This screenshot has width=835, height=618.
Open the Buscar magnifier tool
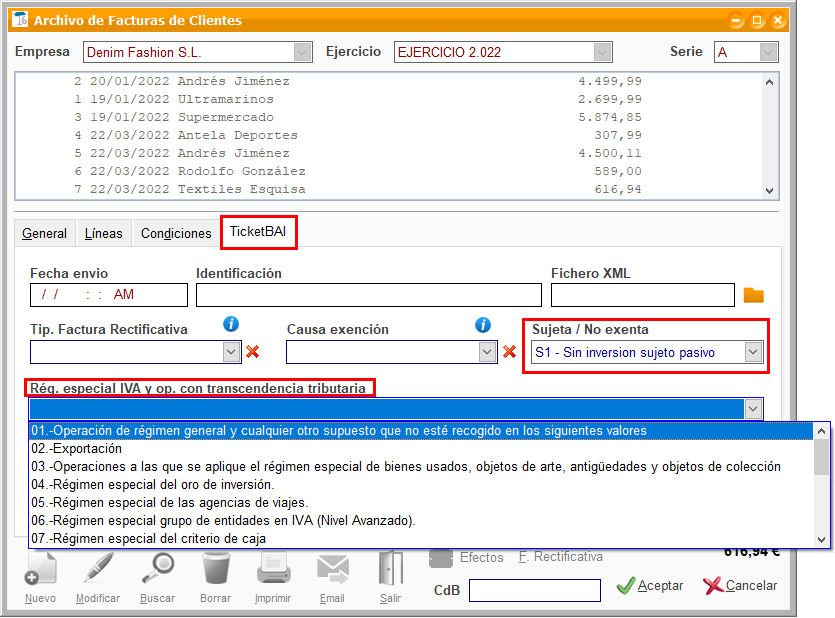(157, 572)
